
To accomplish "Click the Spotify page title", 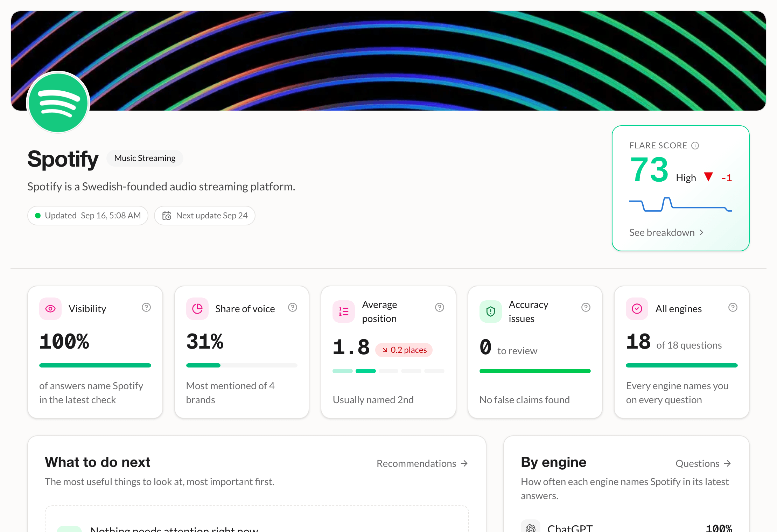I will click(63, 159).
